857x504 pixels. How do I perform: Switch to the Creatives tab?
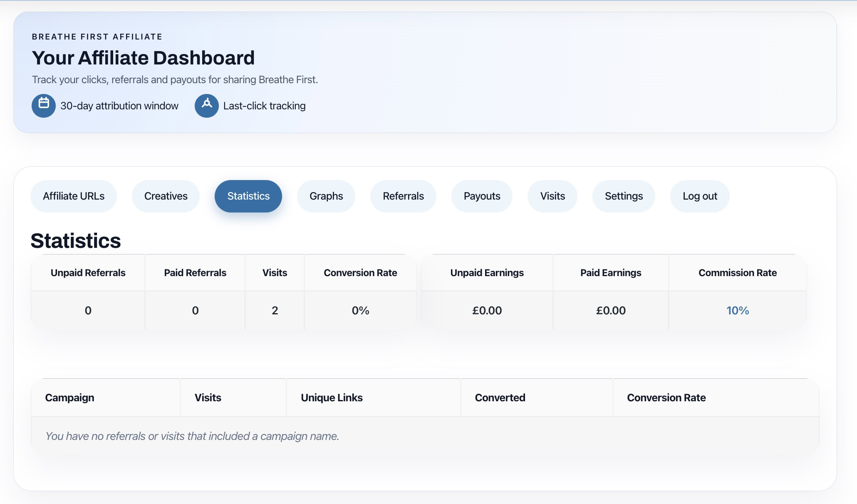click(165, 196)
